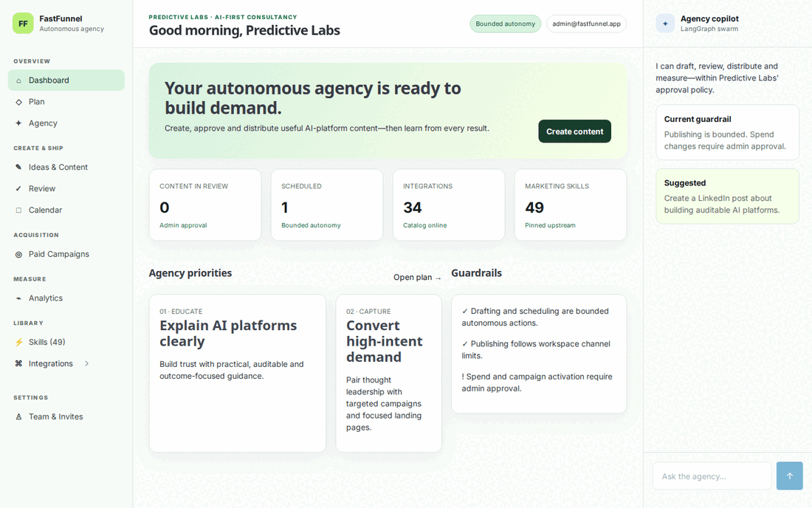Click the Calendar square icon
The width and height of the screenshot is (812, 508).
point(18,210)
